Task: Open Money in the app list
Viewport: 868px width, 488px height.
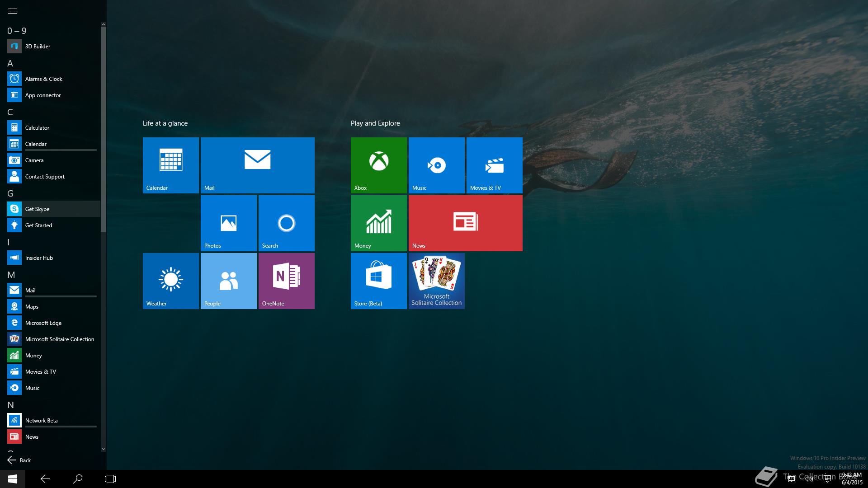Action: (x=53, y=355)
